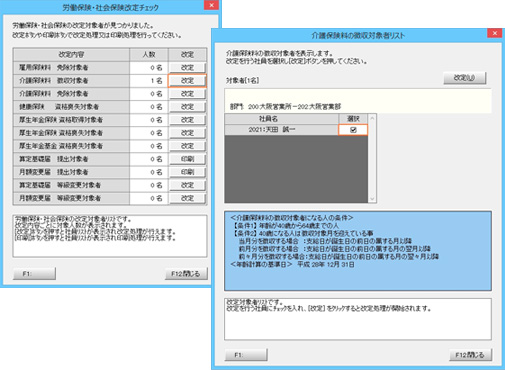Select the employee row 2021 in list
This screenshot has width=505, height=370.
tap(281, 130)
